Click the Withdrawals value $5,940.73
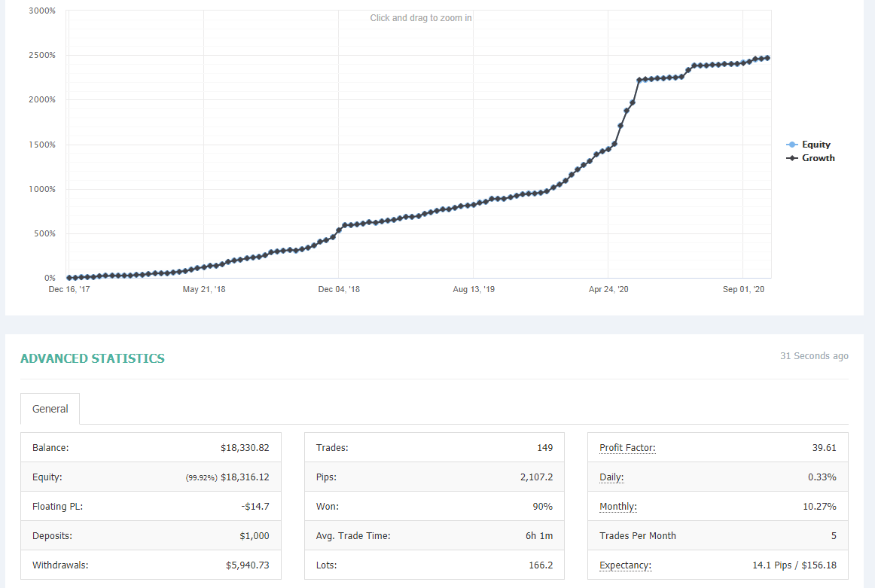Viewport: 875px width, 588px height. coord(247,565)
